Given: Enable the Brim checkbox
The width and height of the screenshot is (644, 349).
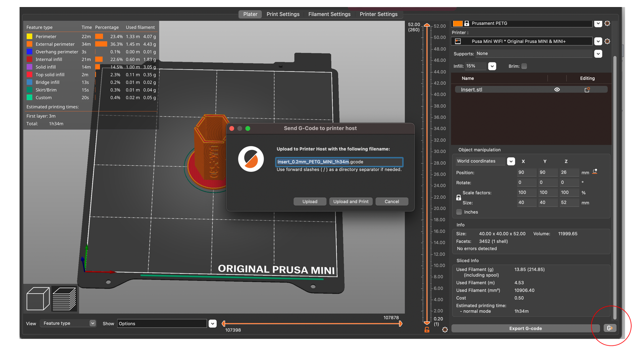Looking at the screenshot, I should [524, 66].
